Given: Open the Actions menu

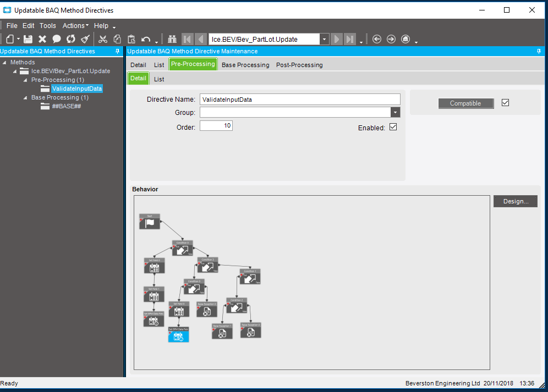Looking at the screenshot, I should [x=75, y=26].
